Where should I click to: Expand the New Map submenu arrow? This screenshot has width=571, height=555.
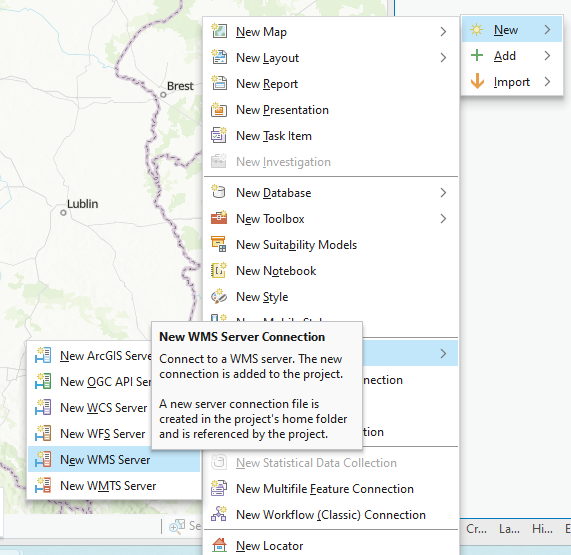pyautogui.click(x=443, y=32)
